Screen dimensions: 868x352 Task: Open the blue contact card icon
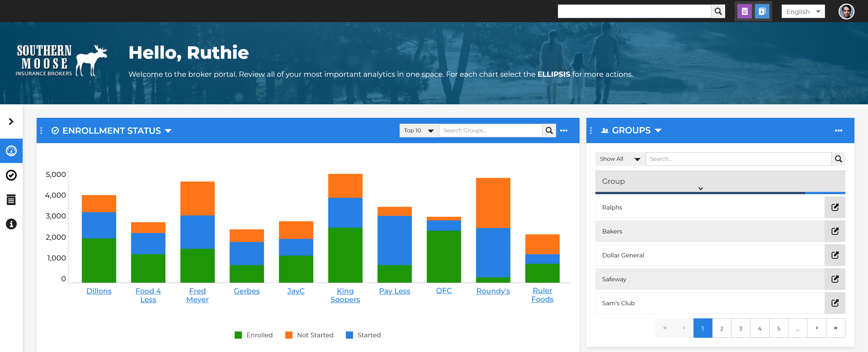762,12
